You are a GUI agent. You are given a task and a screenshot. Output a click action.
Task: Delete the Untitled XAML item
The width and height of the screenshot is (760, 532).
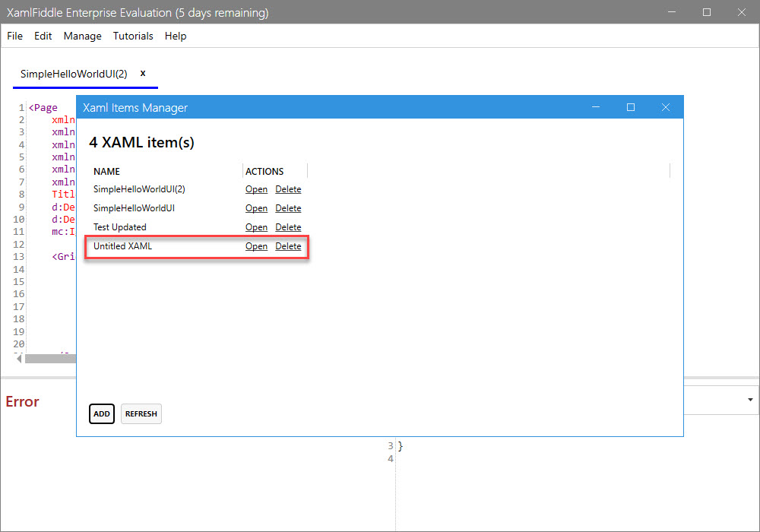[288, 246]
